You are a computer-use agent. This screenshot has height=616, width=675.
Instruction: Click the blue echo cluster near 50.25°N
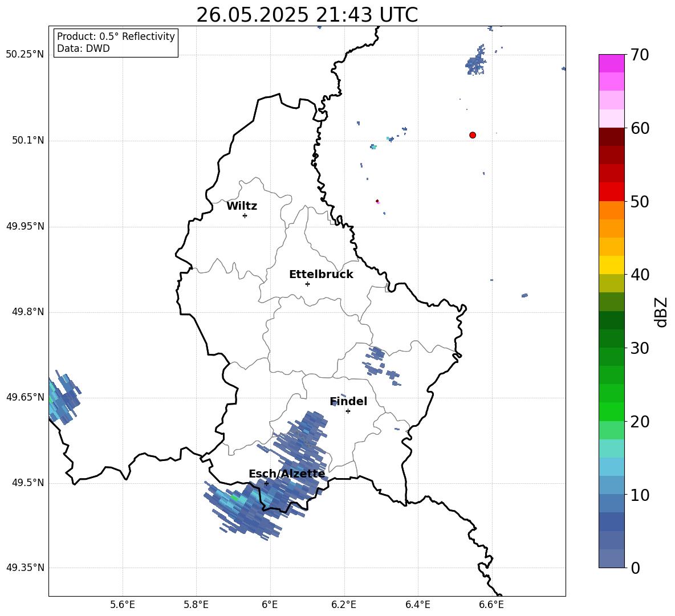click(x=476, y=62)
